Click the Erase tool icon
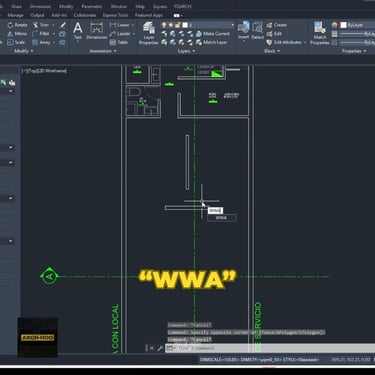 (63, 25)
